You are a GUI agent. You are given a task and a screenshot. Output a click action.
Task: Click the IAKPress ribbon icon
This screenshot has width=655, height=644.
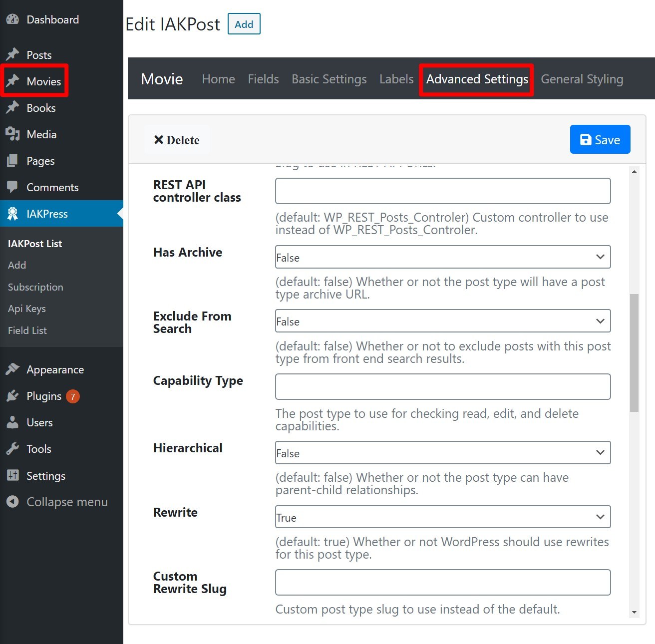(12, 214)
